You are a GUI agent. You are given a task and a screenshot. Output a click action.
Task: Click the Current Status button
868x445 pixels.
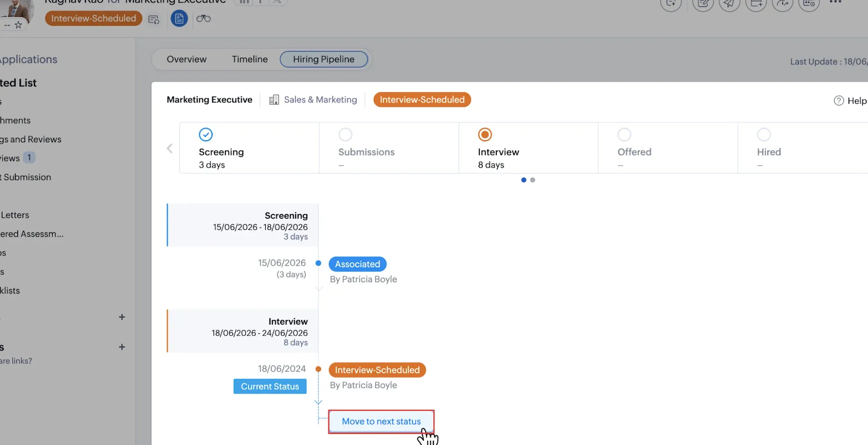[270, 386]
